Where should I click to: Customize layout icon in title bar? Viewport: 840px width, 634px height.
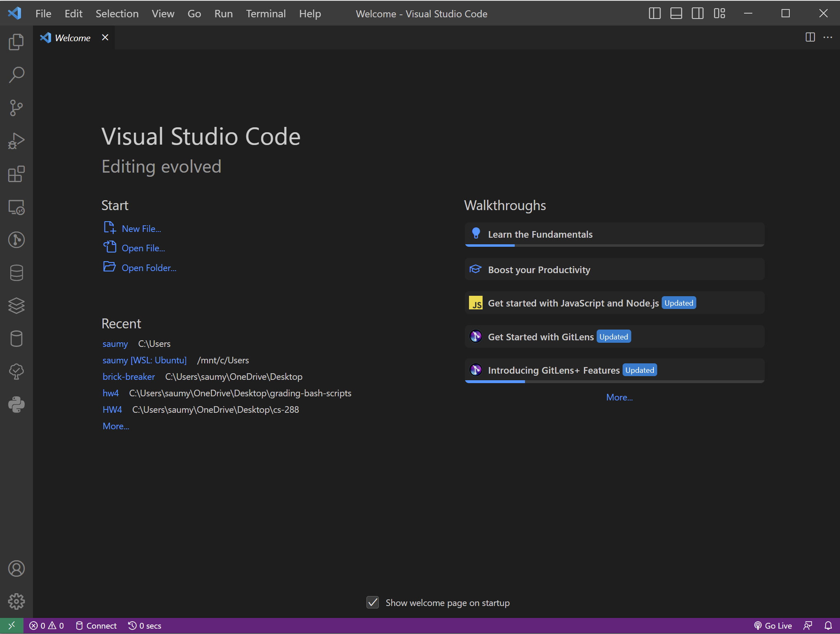pos(719,14)
